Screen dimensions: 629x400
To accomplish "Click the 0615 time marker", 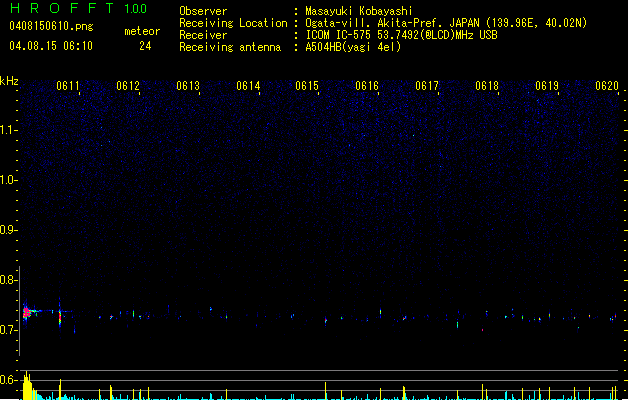I will click(x=307, y=86).
